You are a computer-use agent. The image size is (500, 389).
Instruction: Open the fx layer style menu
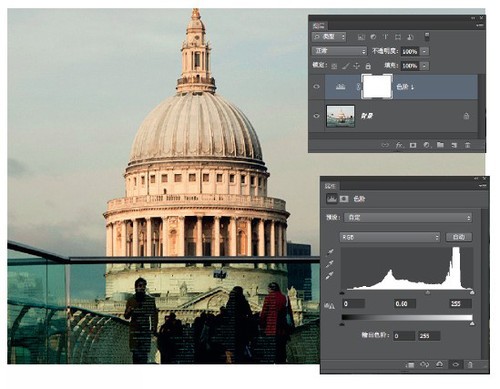pyautogui.click(x=399, y=145)
